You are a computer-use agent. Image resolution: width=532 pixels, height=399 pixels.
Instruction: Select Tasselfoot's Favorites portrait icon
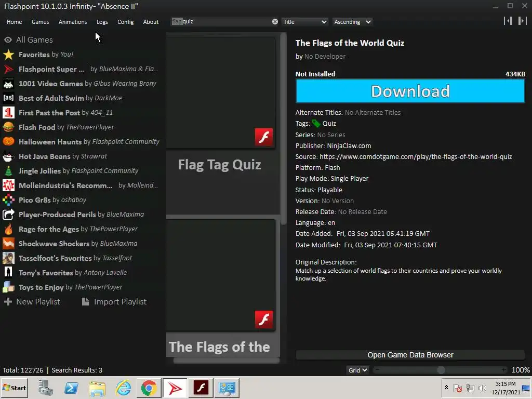coord(8,258)
